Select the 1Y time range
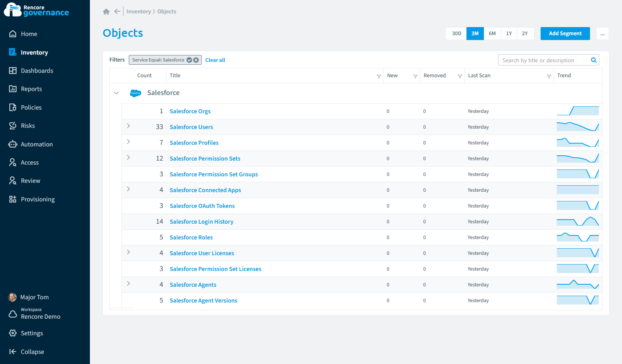The height and width of the screenshot is (364, 622). coord(509,34)
